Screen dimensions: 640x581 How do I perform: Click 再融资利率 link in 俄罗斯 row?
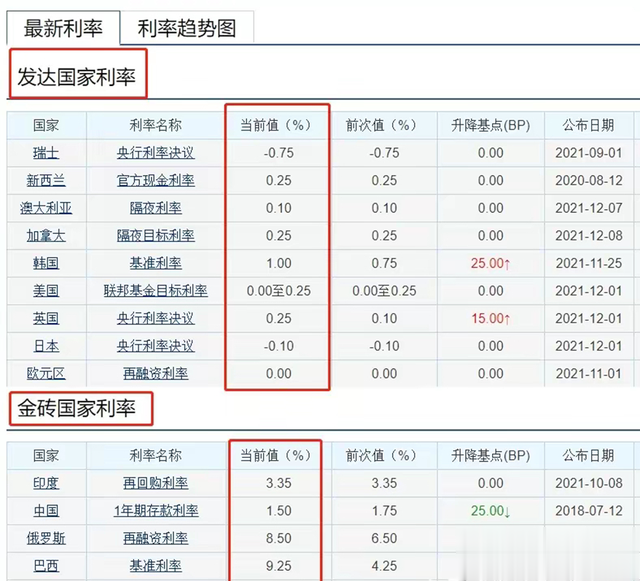pyautogui.click(x=156, y=539)
